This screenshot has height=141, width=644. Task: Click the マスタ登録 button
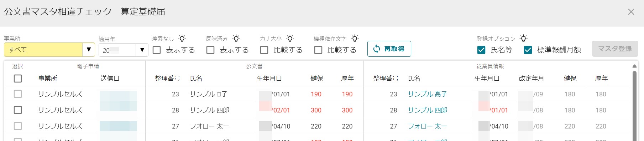coord(615,49)
